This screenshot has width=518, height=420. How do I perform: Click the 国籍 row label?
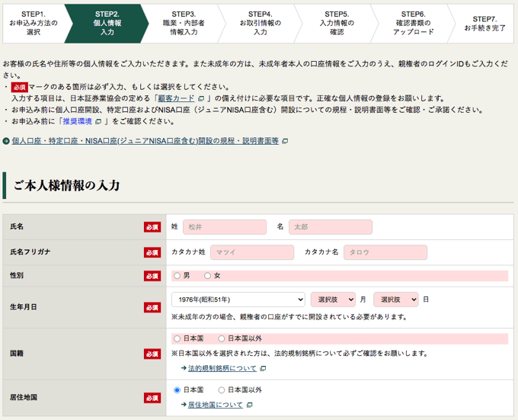(x=17, y=353)
